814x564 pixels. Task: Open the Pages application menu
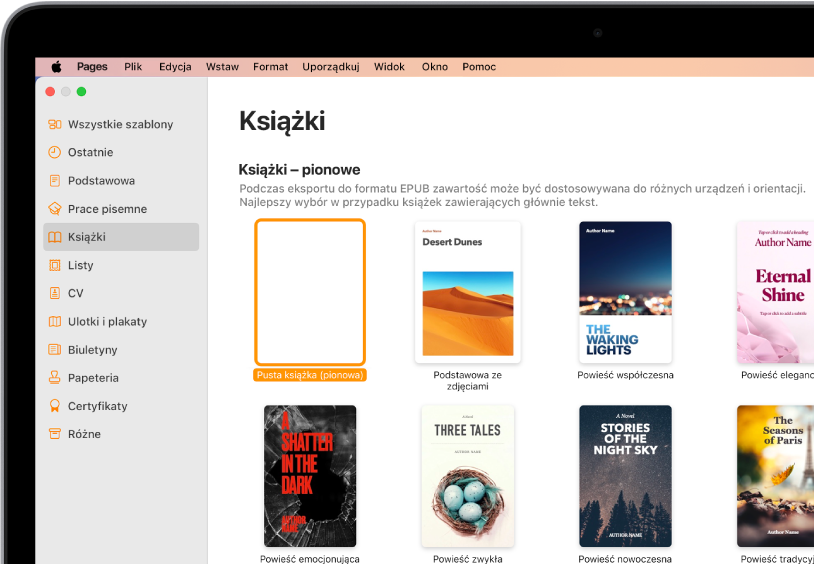pos(92,66)
